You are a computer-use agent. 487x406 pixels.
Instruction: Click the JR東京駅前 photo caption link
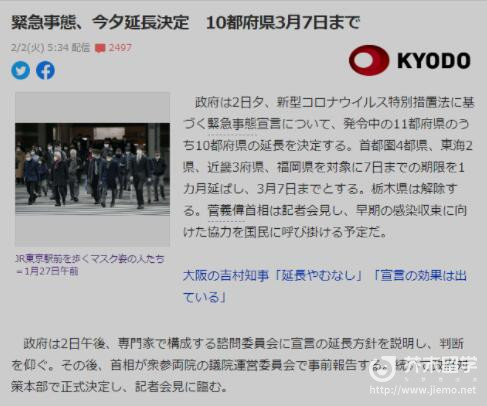[90, 259]
